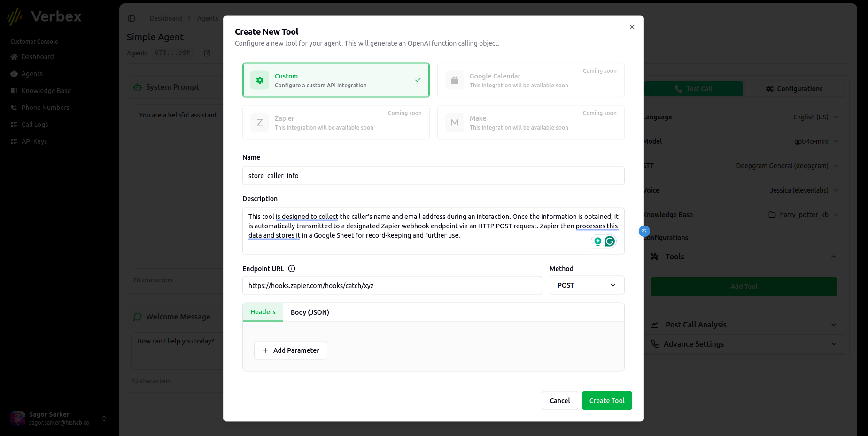Click the Endpoint URL input field
This screenshot has width=868, height=436.
pos(392,286)
